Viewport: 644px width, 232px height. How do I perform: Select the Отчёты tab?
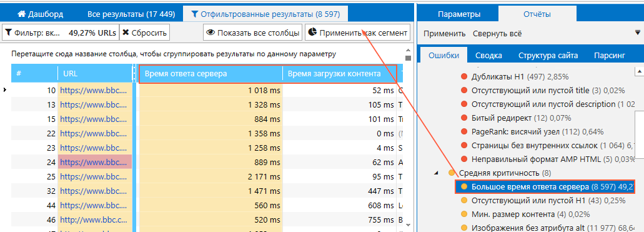[x=537, y=14]
